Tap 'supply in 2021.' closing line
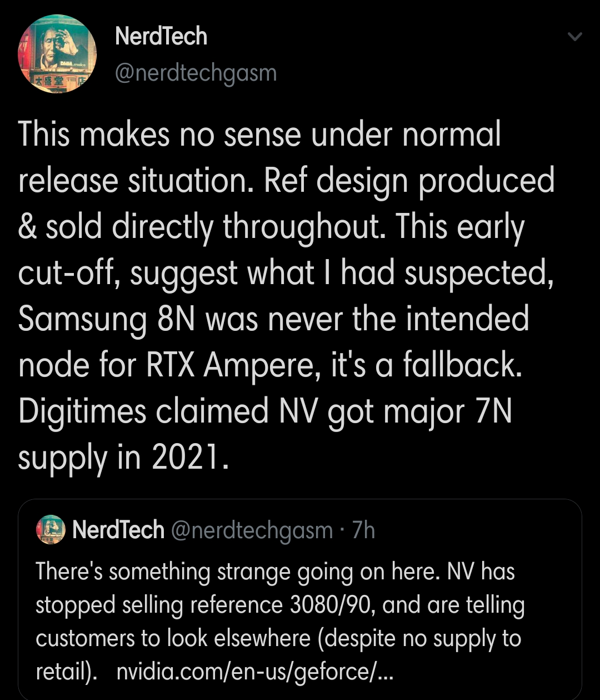 pyautogui.click(x=123, y=458)
